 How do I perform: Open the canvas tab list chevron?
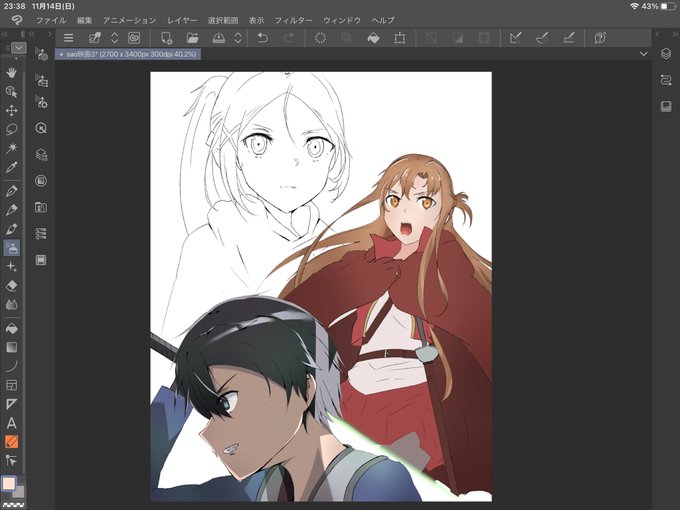644,54
